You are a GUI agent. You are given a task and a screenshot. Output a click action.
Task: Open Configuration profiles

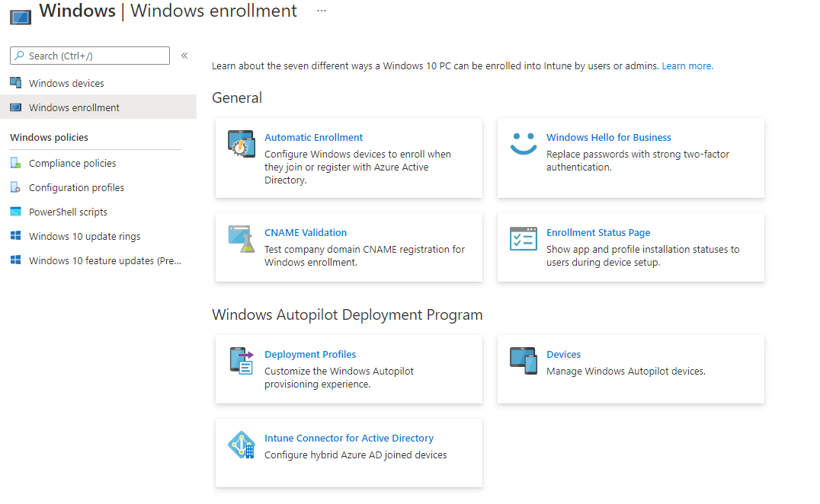[x=76, y=187]
